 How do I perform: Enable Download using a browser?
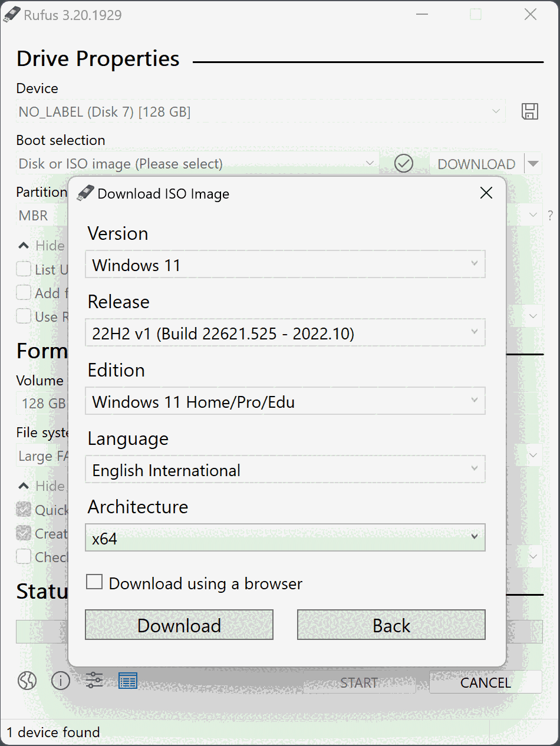(94, 582)
